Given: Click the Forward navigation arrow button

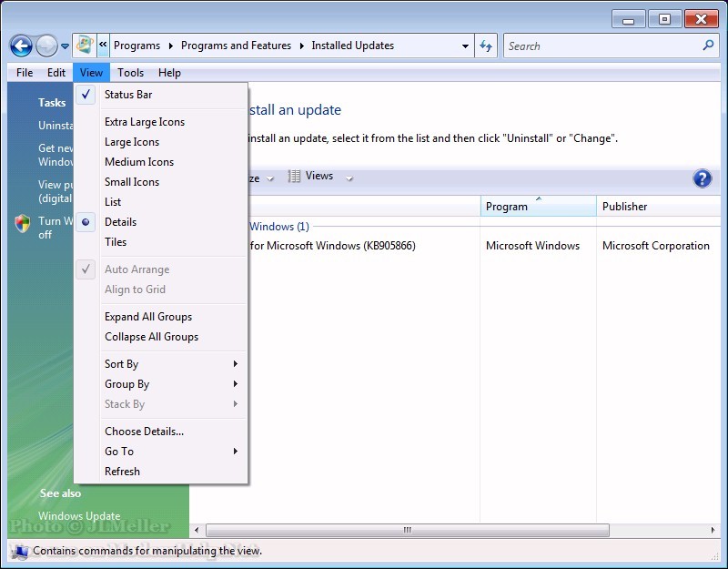Looking at the screenshot, I should click(46, 46).
